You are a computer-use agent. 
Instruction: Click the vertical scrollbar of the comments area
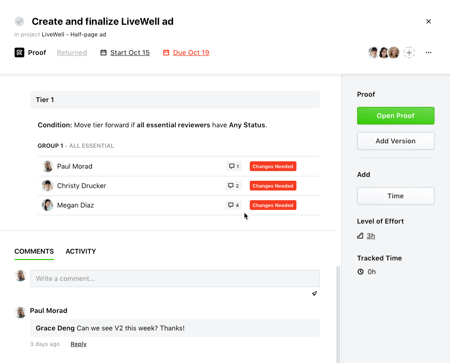click(x=338, y=314)
